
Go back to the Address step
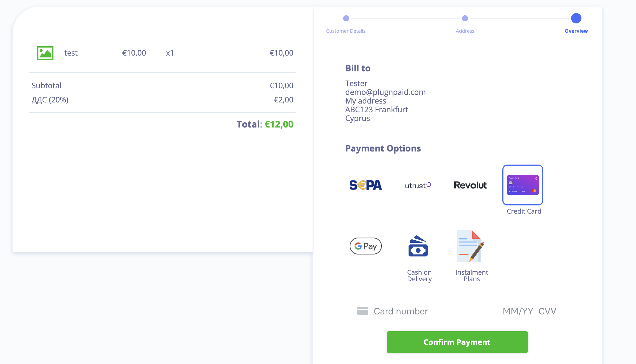(465, 31)
